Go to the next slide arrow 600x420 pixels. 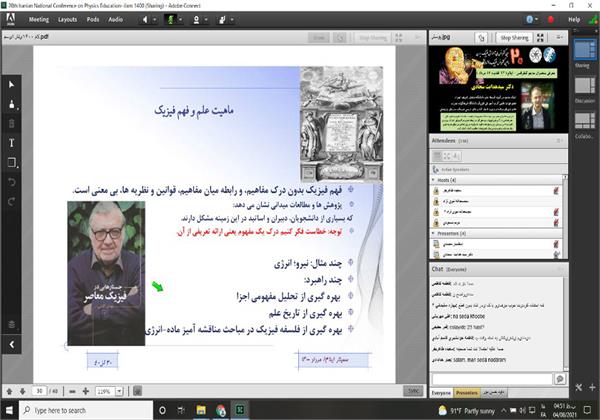23,391
